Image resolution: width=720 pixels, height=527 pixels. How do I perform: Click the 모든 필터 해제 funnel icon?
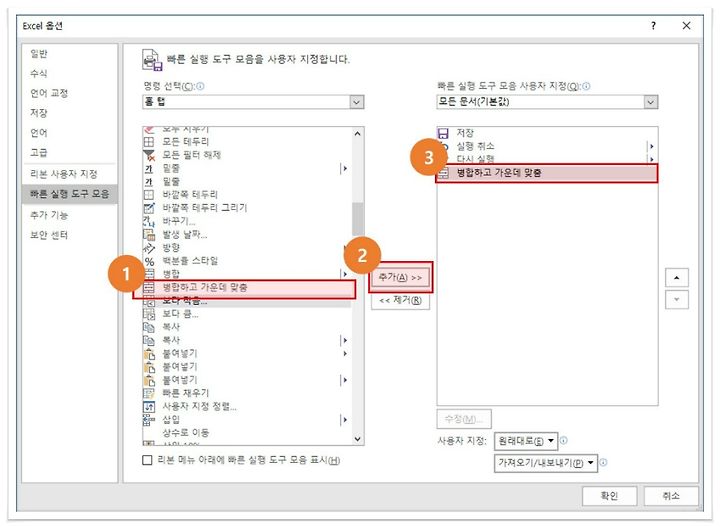pyautogui.click(x=149, y=155)
